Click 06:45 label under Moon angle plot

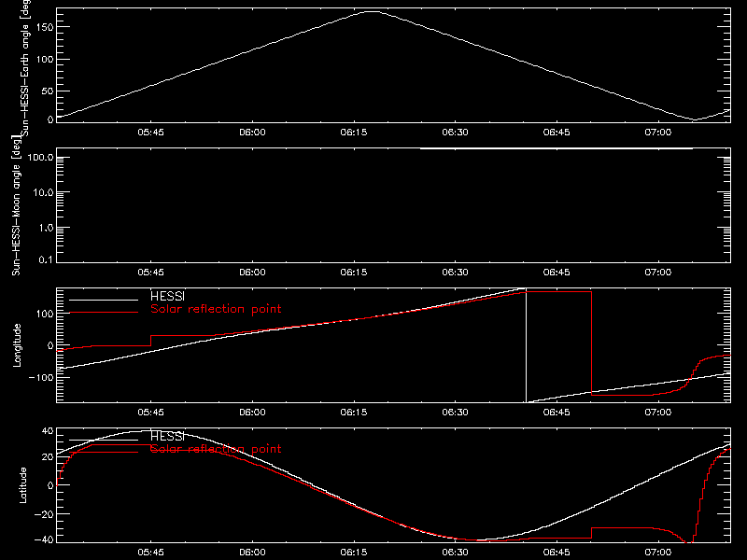(x=557, y=273)
